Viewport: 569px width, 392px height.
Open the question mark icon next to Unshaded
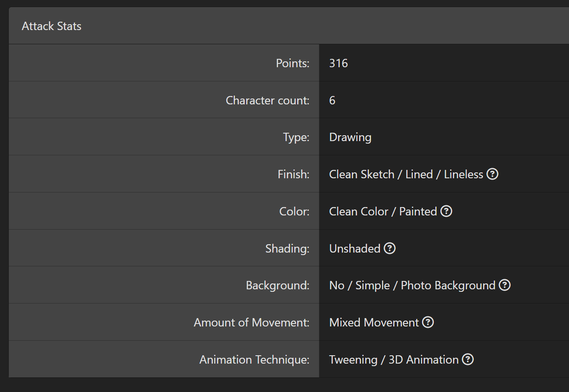(389, 248)
